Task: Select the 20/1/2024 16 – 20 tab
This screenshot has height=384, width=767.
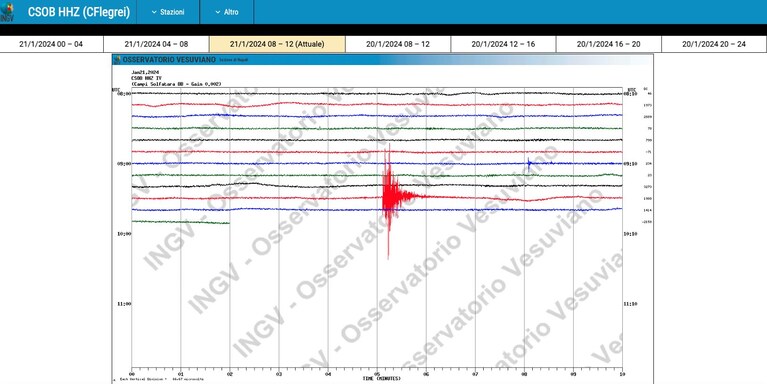Action: point(609,44)
